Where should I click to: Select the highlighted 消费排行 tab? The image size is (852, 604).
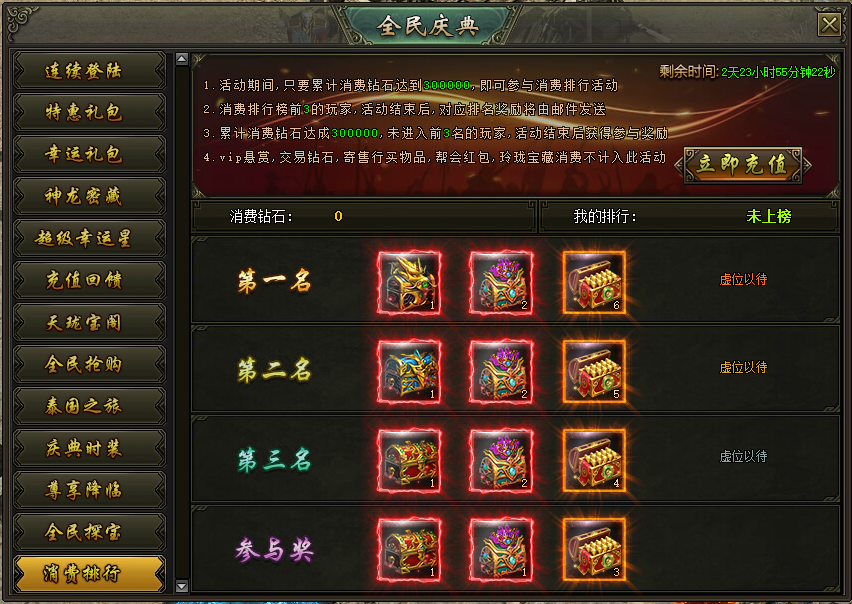point(89,573)
